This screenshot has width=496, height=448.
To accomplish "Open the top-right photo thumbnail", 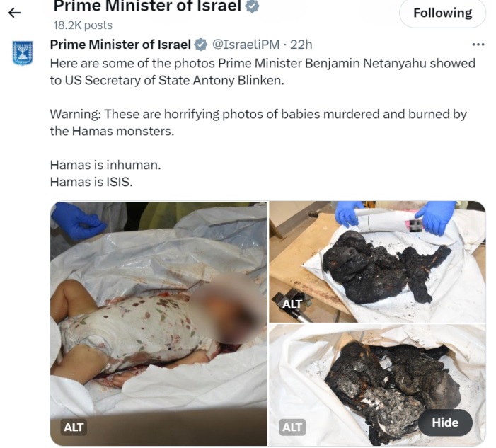I will tap(377, 262).
